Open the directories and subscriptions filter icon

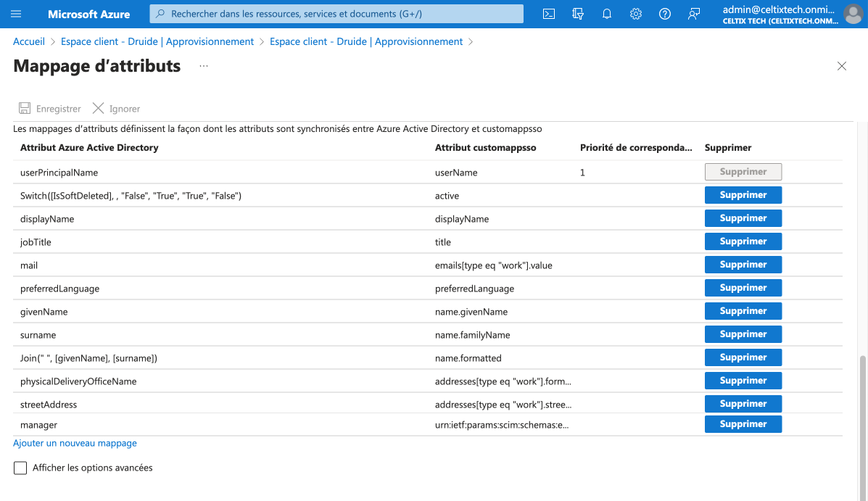578,14
